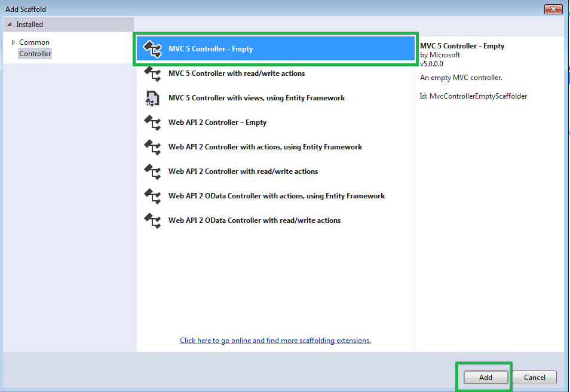Select Web API 2 Controller with read/write actions
This screenshot has width=570, height=392.
point(243,171)
